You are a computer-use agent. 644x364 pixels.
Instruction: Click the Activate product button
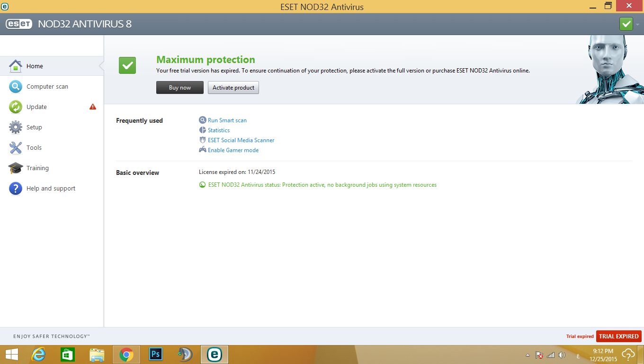pyautogui.click(x=233, y=88)
